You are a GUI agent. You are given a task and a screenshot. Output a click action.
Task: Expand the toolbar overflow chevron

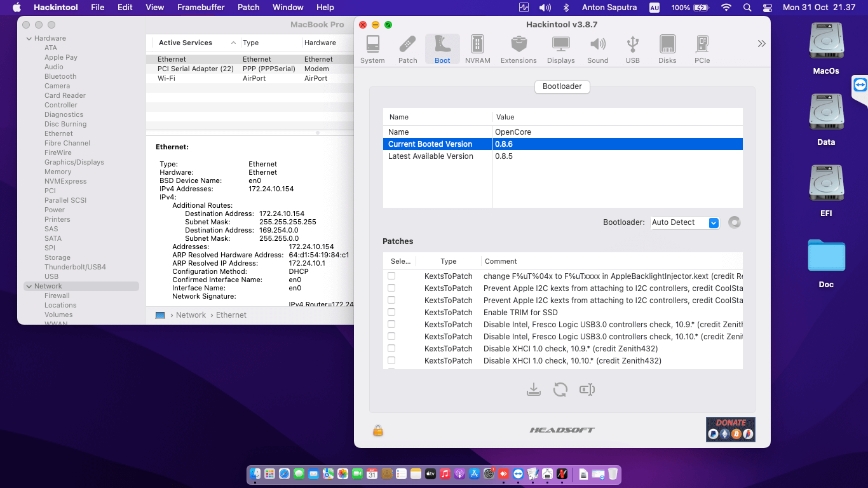761,44
